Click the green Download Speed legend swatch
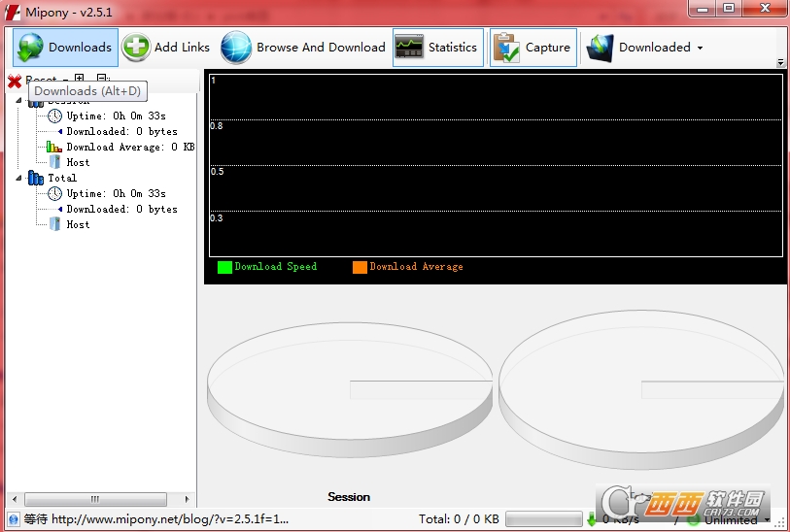The image size is (790, 532). [224, 267]
